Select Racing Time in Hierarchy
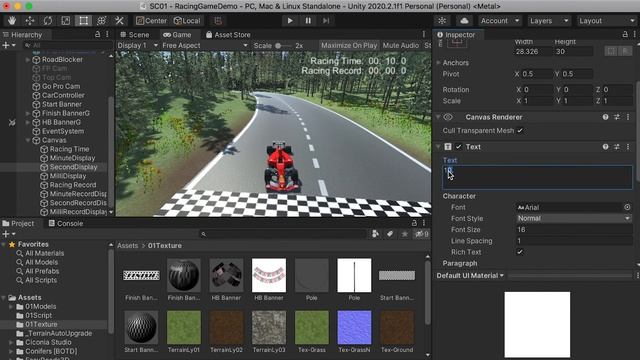This screenshot has width=640, height=360. click(69, 149)
